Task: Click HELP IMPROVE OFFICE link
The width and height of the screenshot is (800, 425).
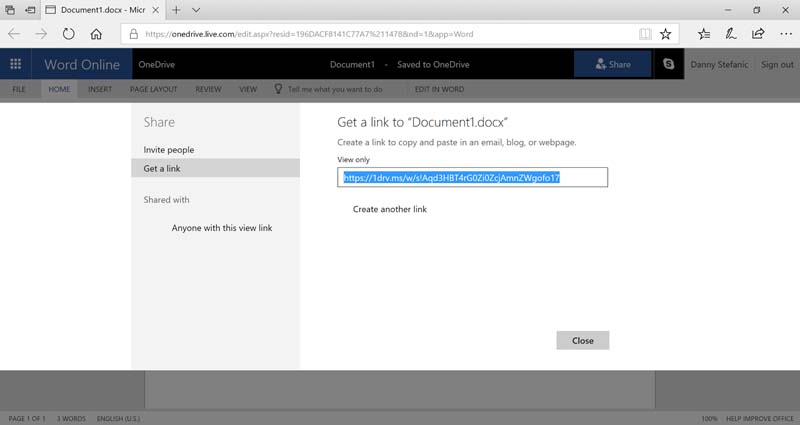Action: coord(760,418)
